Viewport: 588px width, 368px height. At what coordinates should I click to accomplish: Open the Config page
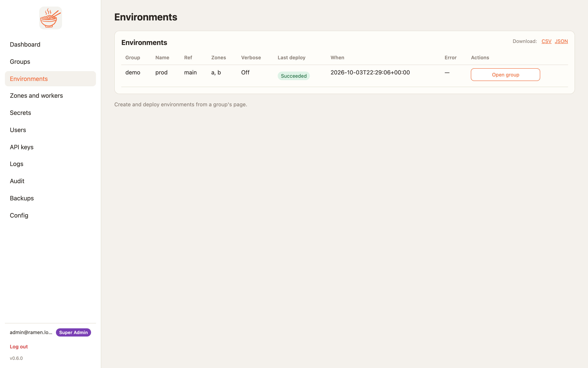click(50, 215)
